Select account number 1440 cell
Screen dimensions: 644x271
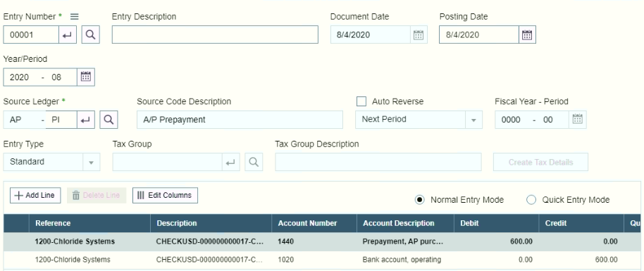314,241
